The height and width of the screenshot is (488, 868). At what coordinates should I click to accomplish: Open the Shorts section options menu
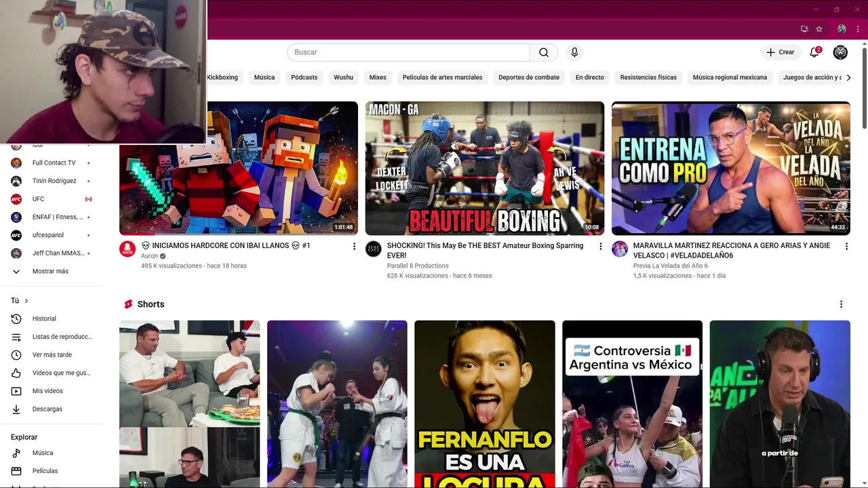click(841, 304)
